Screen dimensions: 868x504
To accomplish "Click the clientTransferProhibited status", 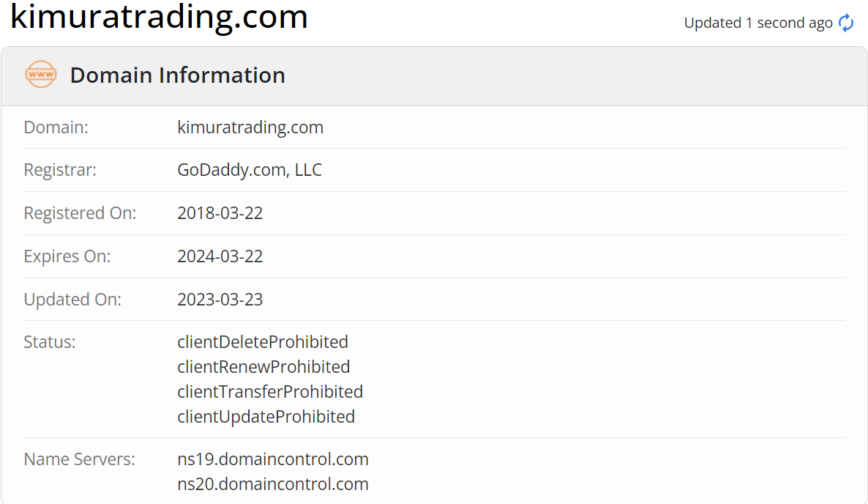I will [x=270, y=392].
